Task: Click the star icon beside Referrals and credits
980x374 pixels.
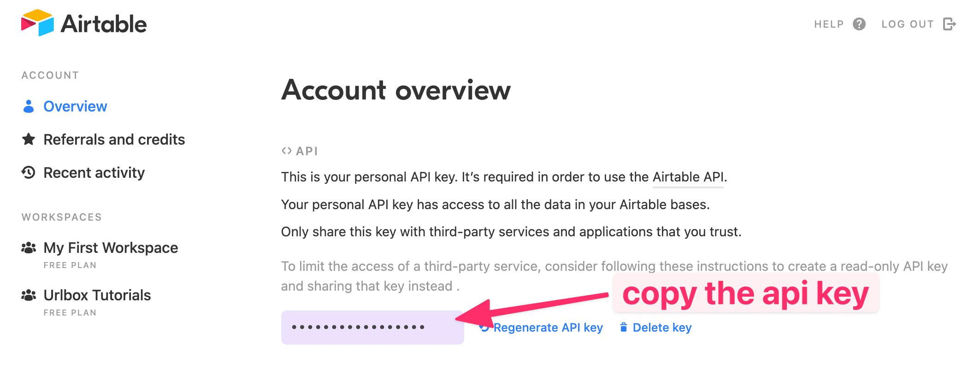Action: 28,139
